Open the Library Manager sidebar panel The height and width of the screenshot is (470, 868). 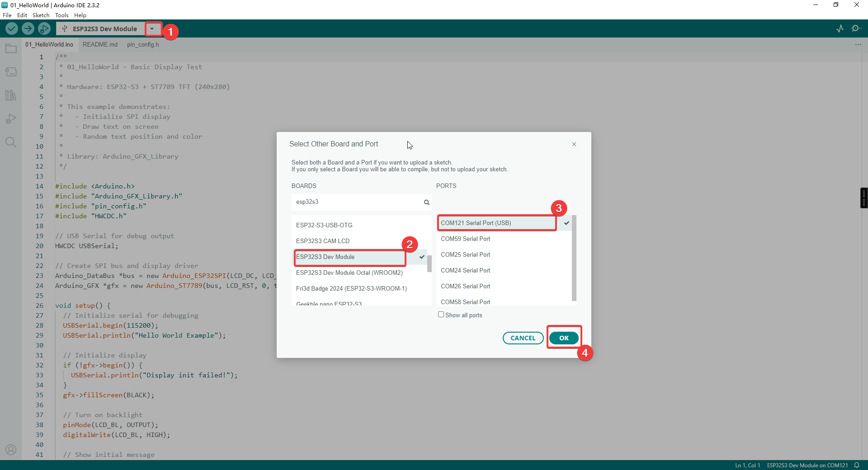click(11, 95)
